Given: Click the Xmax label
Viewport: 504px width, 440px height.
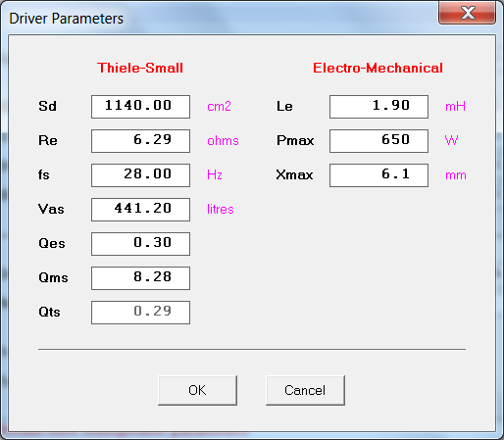Looking at the screenshot, I should click(x=294, y=174).
